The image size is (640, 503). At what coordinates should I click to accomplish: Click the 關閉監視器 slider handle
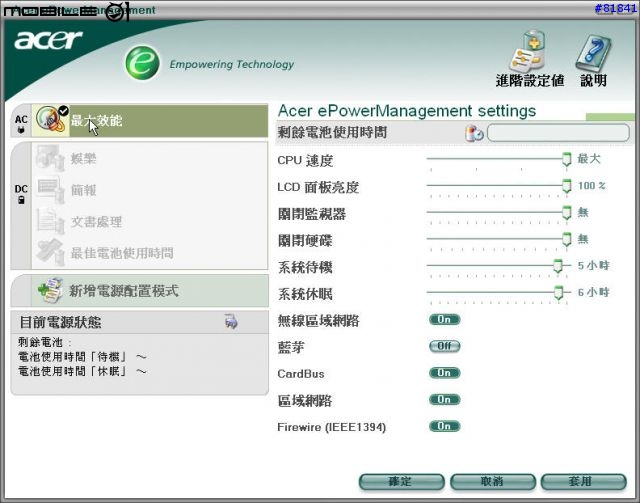[x=566, y=212]
